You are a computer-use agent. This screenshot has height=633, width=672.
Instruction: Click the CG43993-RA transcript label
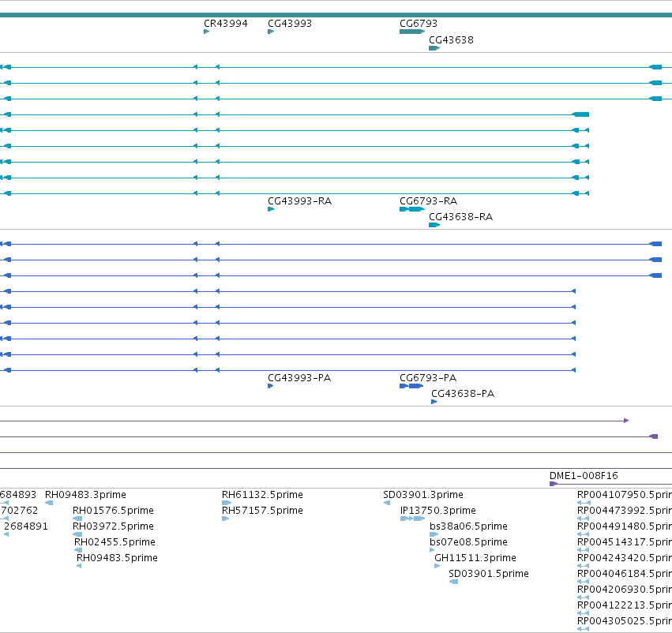pos(299,200)
